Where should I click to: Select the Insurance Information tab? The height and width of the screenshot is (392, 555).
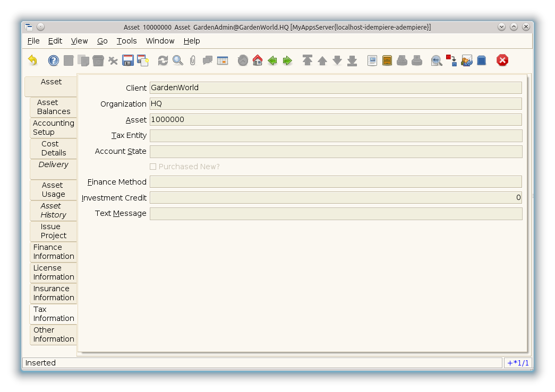coord(54,293)
